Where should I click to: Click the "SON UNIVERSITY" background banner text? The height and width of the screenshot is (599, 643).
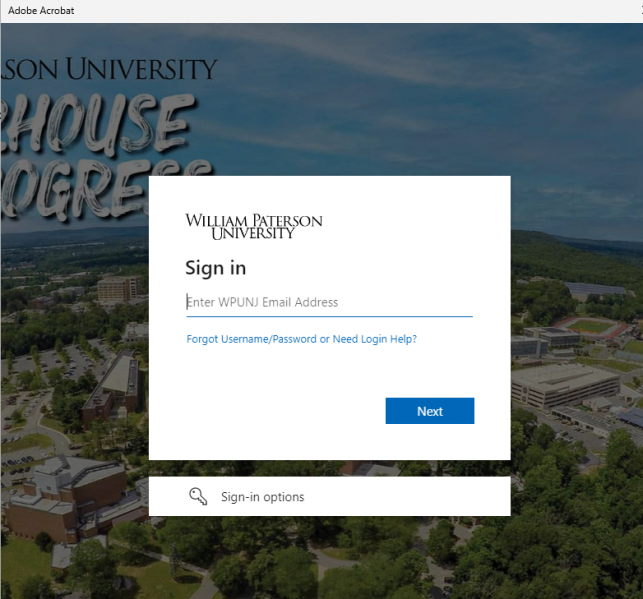(x=109, y=69)
